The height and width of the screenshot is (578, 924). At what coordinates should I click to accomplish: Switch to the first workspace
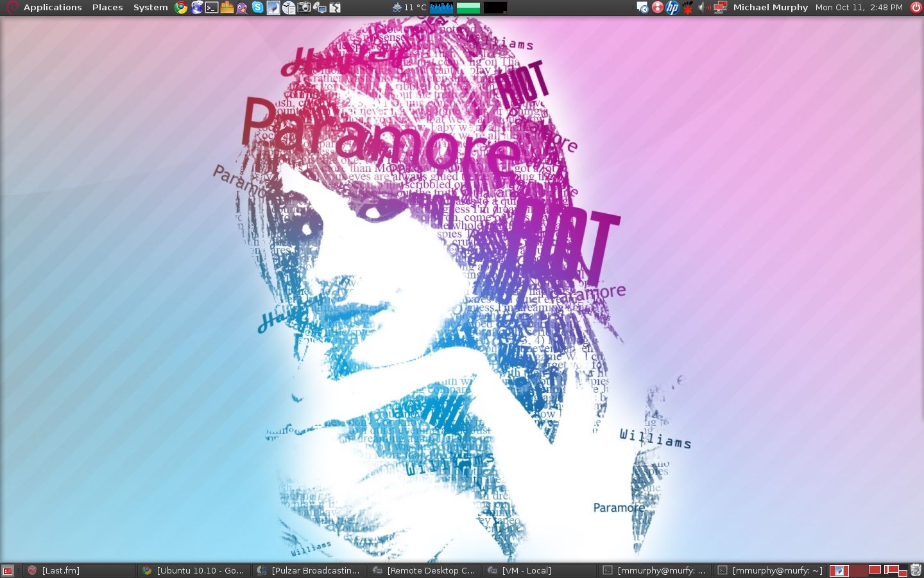coord(839,570)
